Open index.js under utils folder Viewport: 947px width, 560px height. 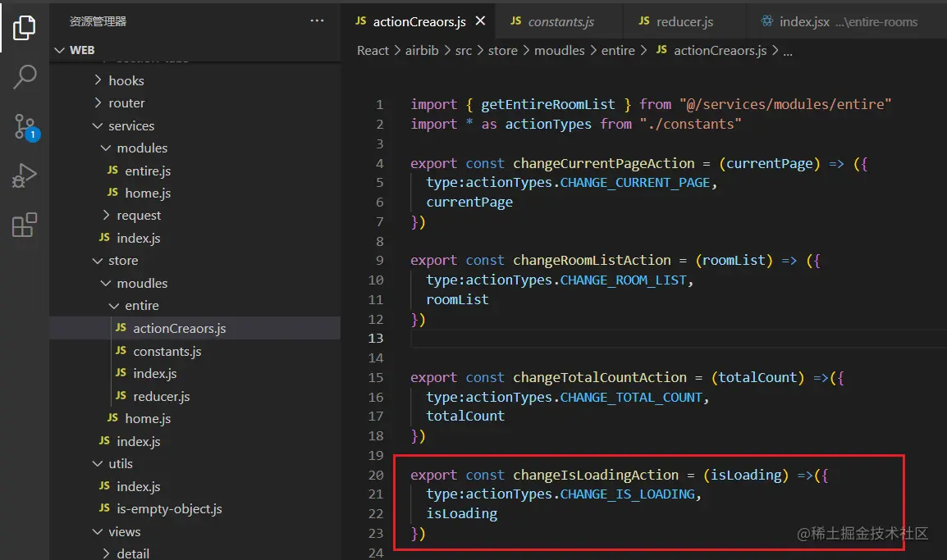pyautogui.click(x=195, y=486)
